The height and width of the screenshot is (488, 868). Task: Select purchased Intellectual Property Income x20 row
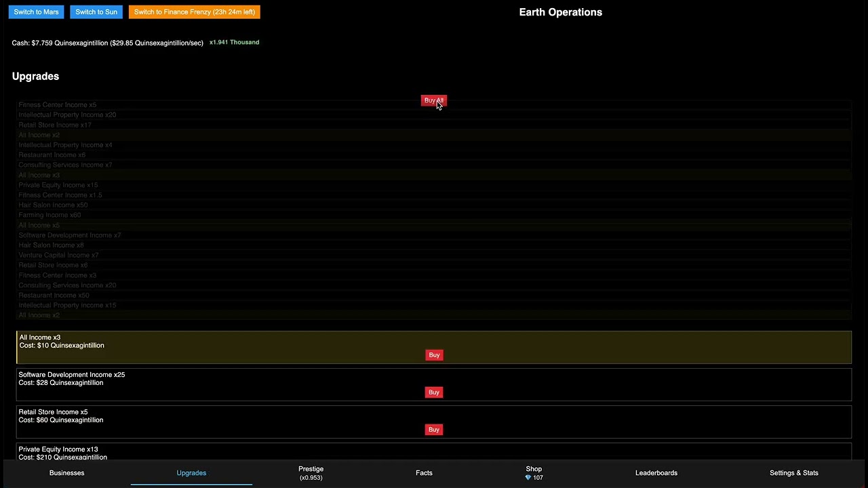(434, 115)
